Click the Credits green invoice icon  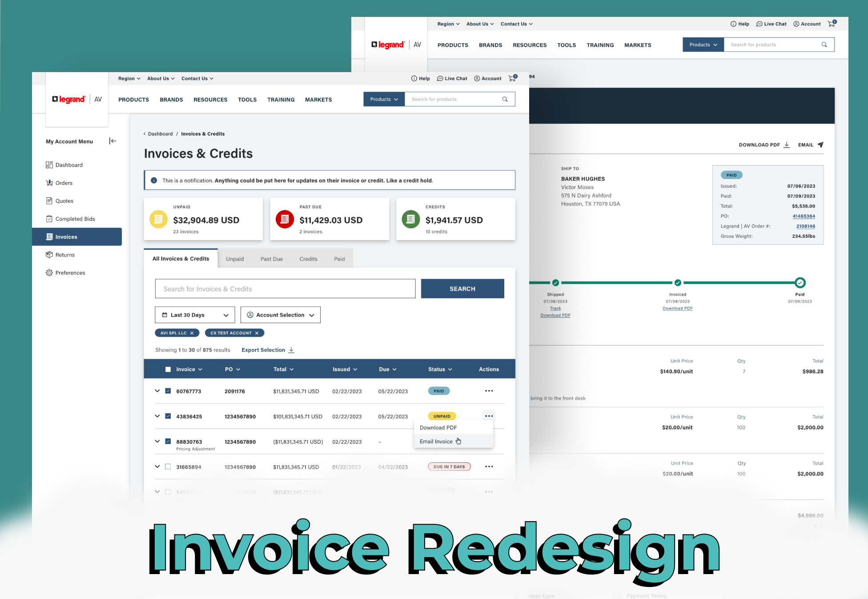(x=411, y=219)
